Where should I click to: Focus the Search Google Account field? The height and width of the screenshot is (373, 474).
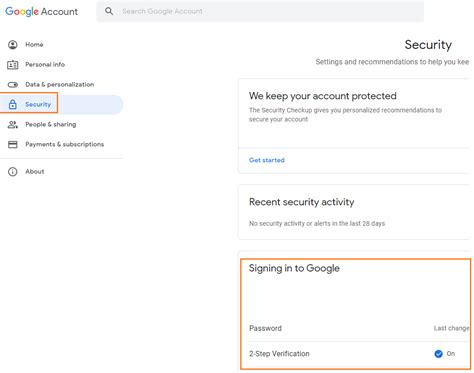(x=260, y=11)
